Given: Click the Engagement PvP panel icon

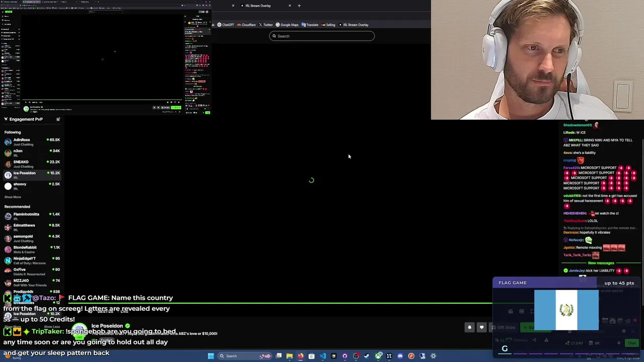Looking at the screenshot, I should 58,119.
